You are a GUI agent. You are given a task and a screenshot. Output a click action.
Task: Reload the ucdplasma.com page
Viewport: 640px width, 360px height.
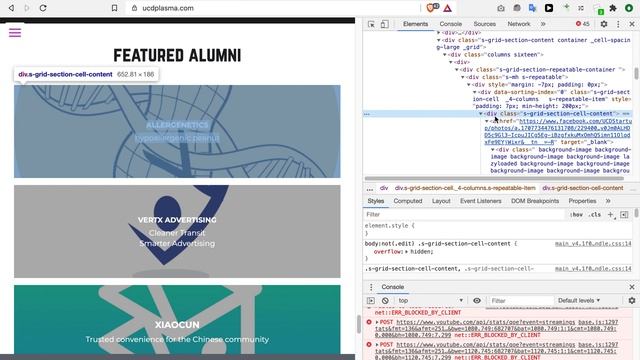coord(43,8)
